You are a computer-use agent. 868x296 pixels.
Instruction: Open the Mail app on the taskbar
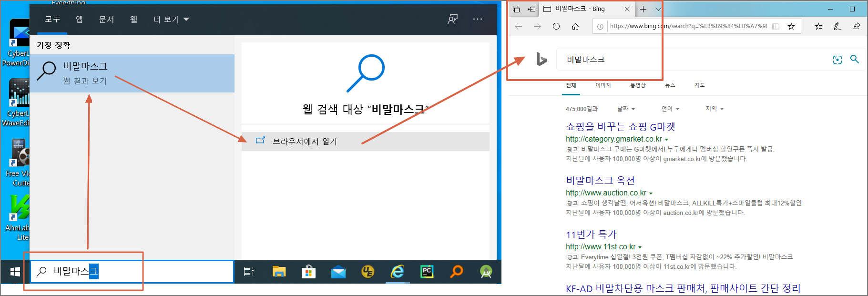[338, 272]
